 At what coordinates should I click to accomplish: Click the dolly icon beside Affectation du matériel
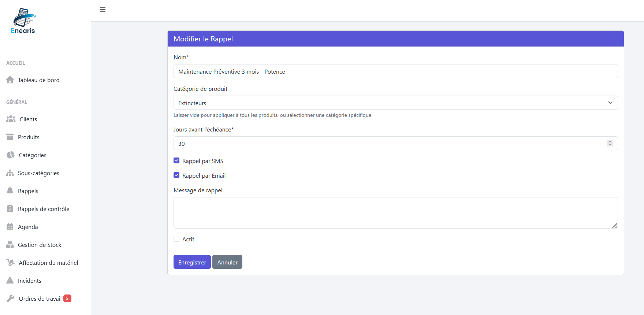pyautogui.click(x=11, y=263)
